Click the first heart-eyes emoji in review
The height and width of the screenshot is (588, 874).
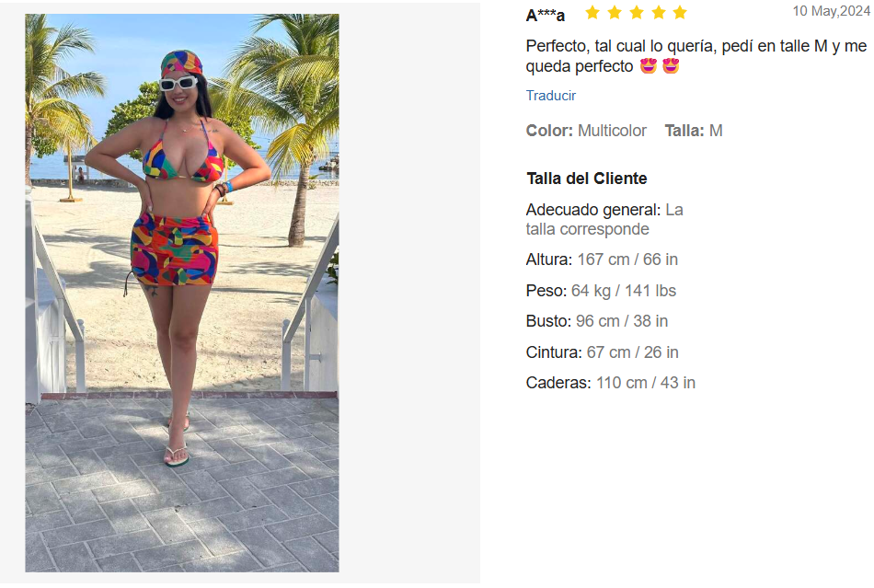point(649,66)
